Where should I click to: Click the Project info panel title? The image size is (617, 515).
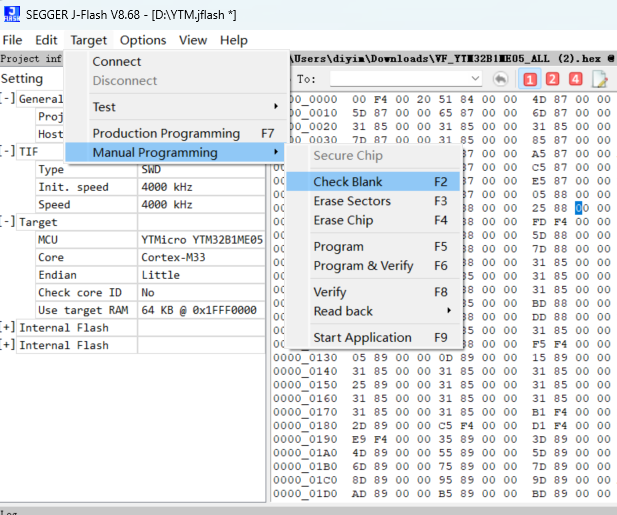[31, 59]
